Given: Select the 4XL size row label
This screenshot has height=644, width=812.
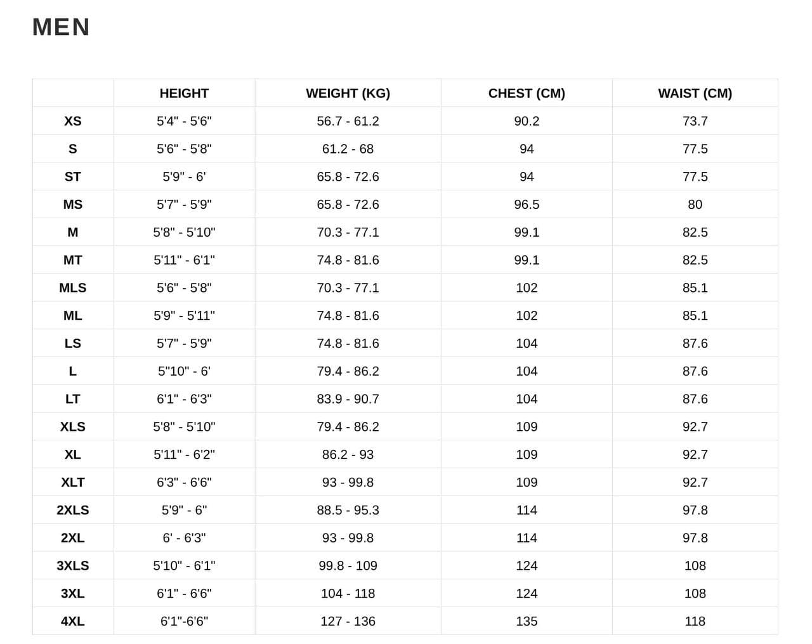Looking at the screenshot, I should pyautogui.click(x=73, y=621).
